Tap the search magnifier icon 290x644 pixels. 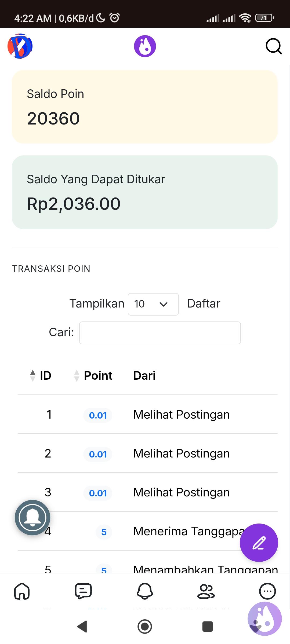[x=274, y=46]
